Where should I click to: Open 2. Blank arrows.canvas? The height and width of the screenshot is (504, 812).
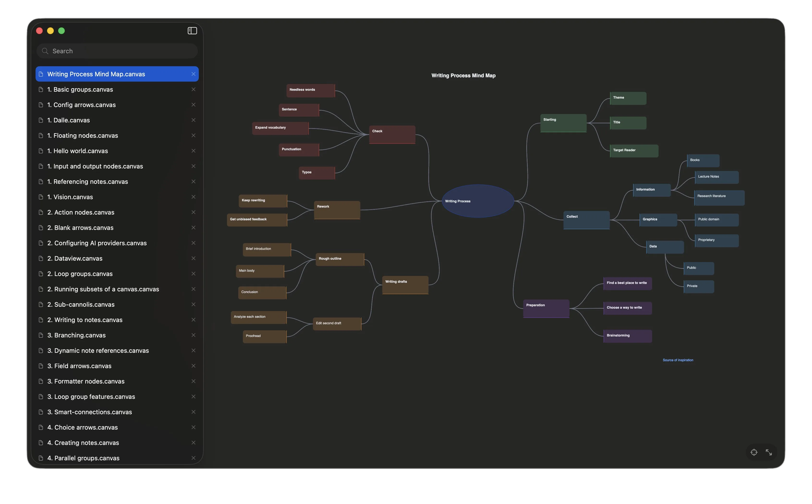point(117,228)
